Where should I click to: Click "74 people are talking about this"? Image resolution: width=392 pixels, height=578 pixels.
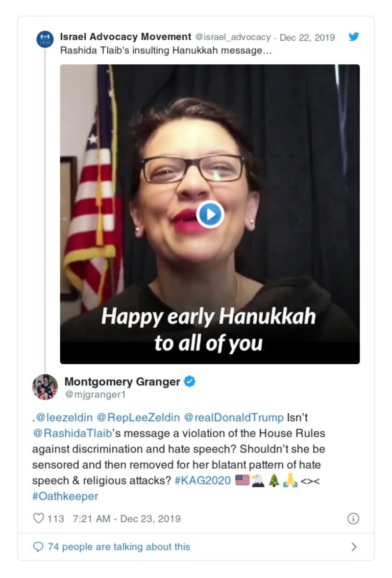(119, 547)
